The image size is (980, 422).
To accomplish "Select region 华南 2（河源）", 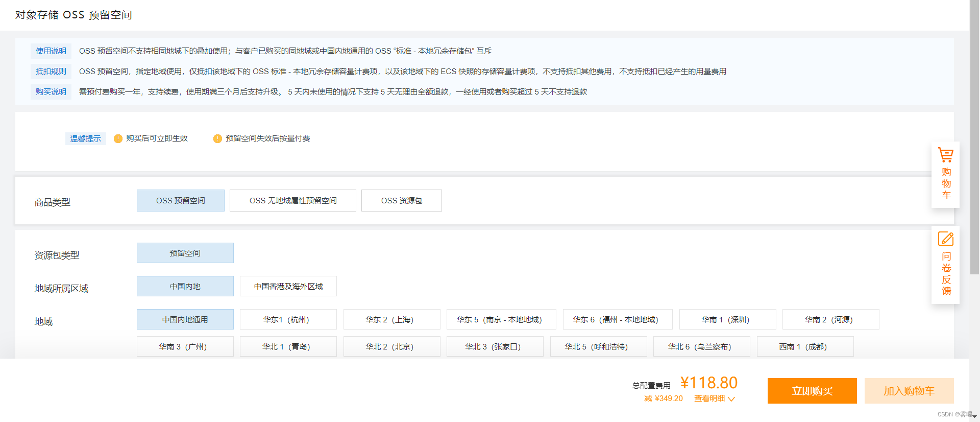I will (831, 319).
